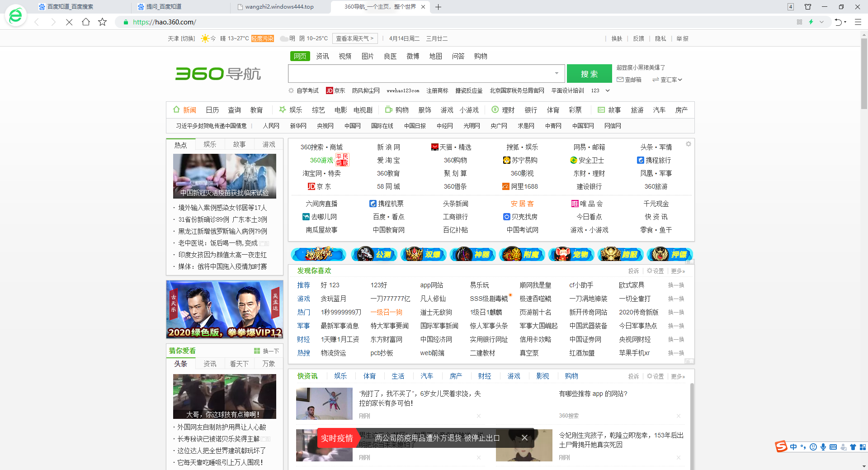Click the 京东 JD icon in the site grid
Viewport: 868px width, 470px height.
[x=311, y=186]
